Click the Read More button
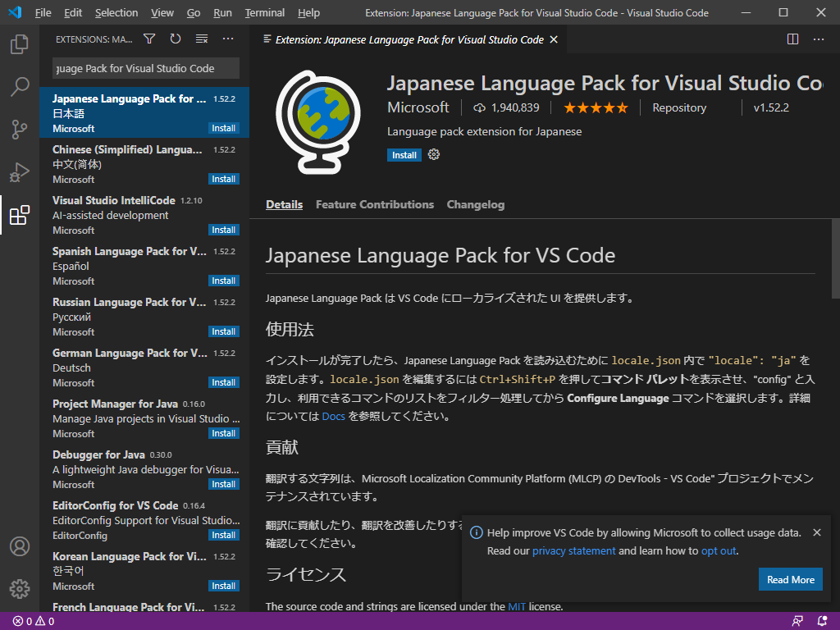 tap(790, 580)
